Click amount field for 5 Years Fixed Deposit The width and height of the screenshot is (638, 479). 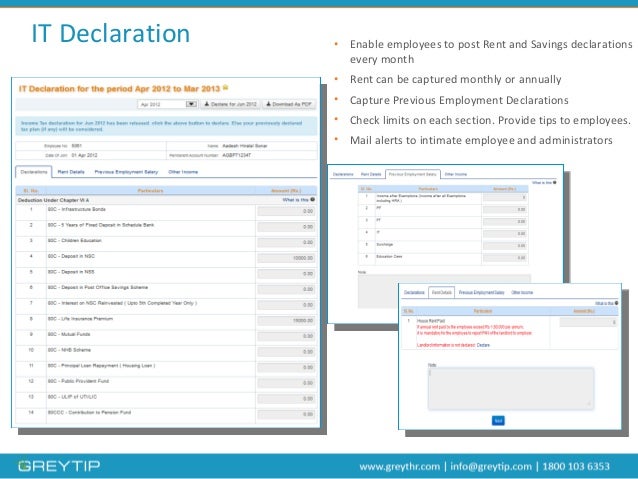(286, 227)
